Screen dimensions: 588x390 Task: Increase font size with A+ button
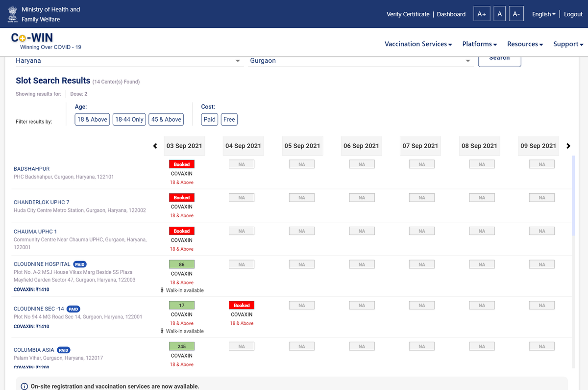pos(482,14)
